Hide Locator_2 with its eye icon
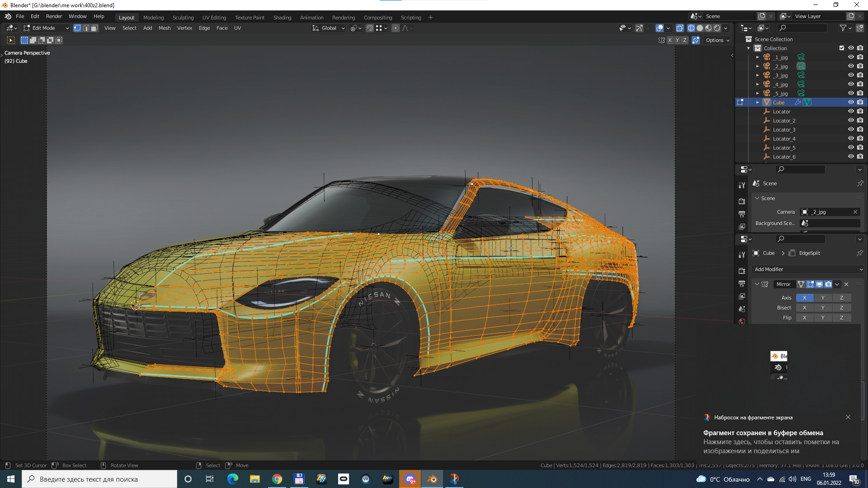868x488 pixels. [851, 121]
